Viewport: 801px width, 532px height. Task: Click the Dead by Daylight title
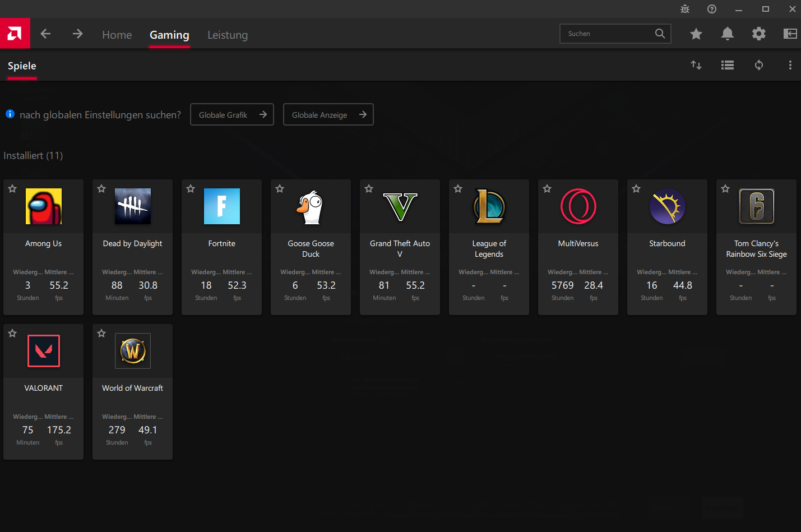(x=133, y=243)
